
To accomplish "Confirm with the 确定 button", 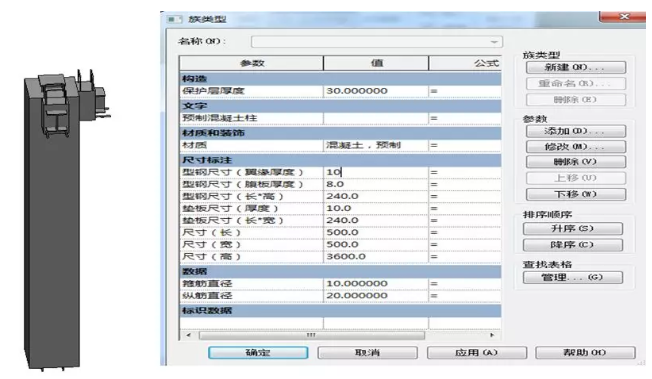I will (x=258, y=352).
